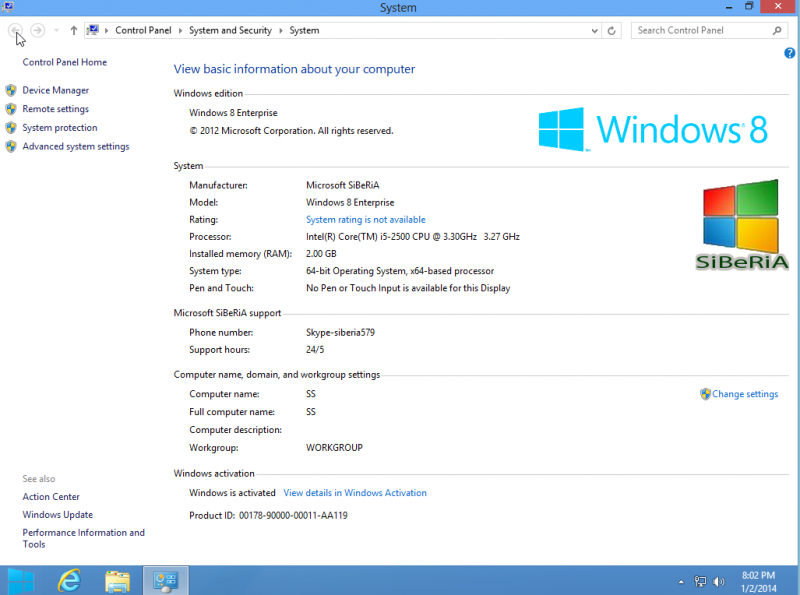This screenshot has width=800, height=595.
Task: Open address bar history dropdown
Action: 594,31
